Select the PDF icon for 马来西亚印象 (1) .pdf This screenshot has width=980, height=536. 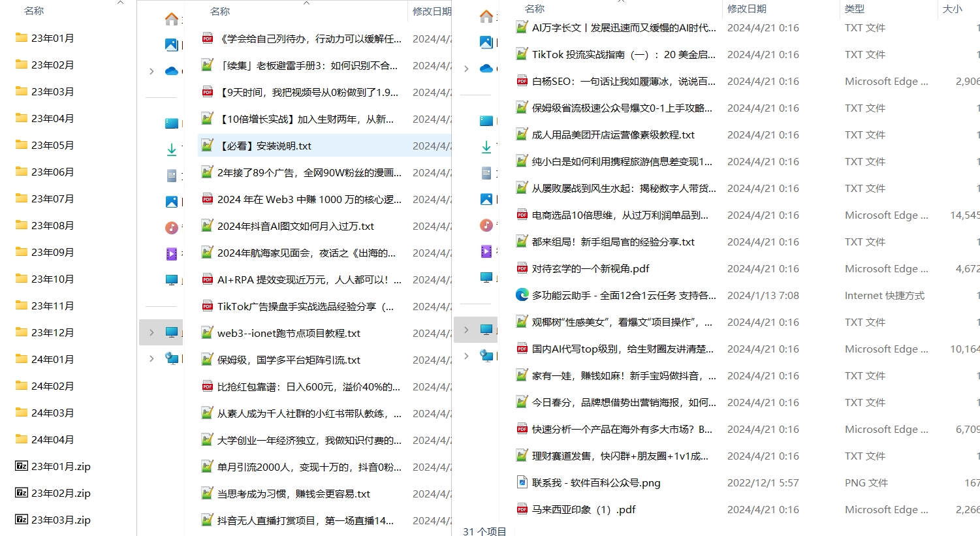coord(522,509)
